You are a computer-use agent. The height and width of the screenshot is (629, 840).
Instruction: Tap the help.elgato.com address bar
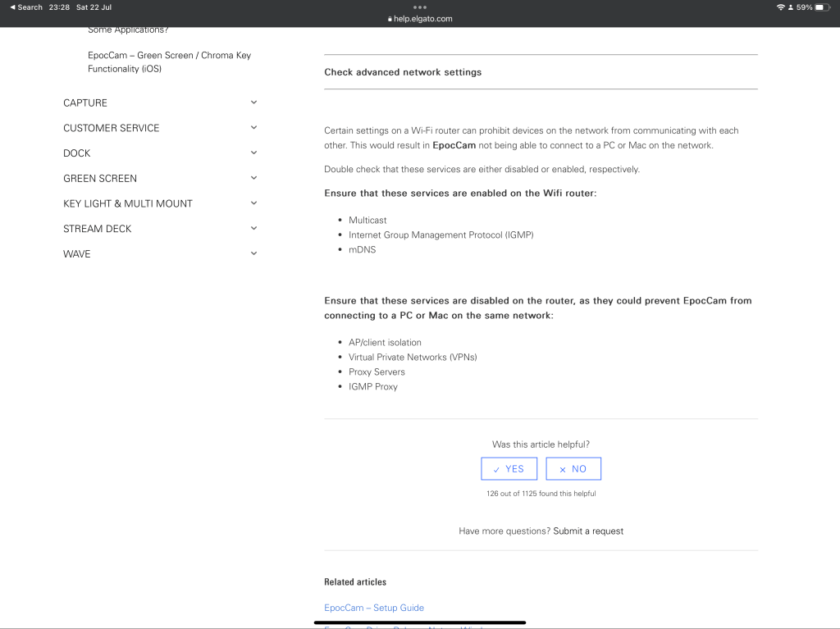[x=420, y=19]
